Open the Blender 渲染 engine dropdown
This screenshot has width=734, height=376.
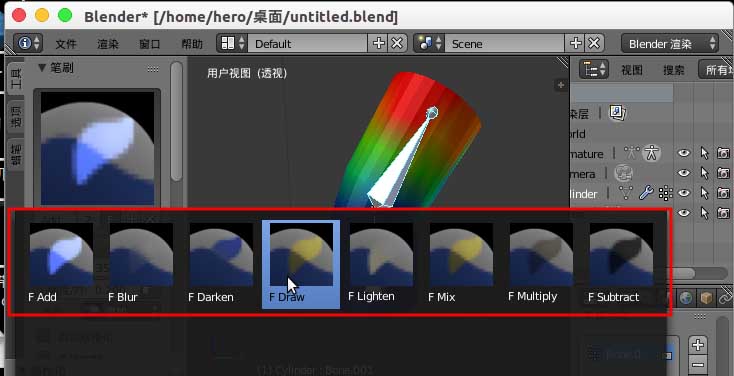pyautogui.click(x=670, y=44)
